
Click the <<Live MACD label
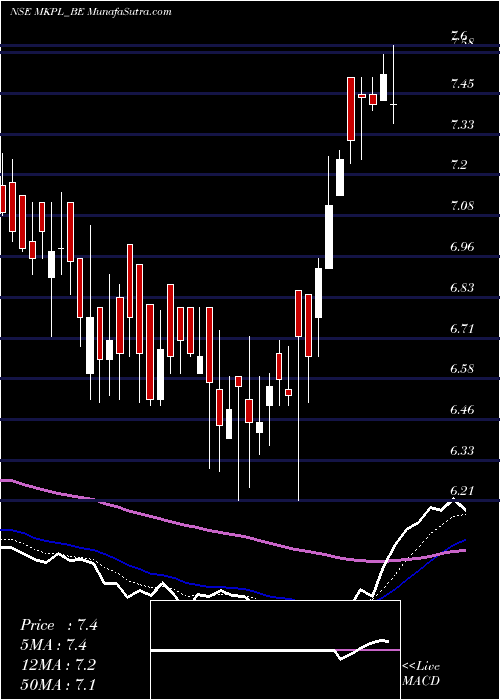(421, 674)
